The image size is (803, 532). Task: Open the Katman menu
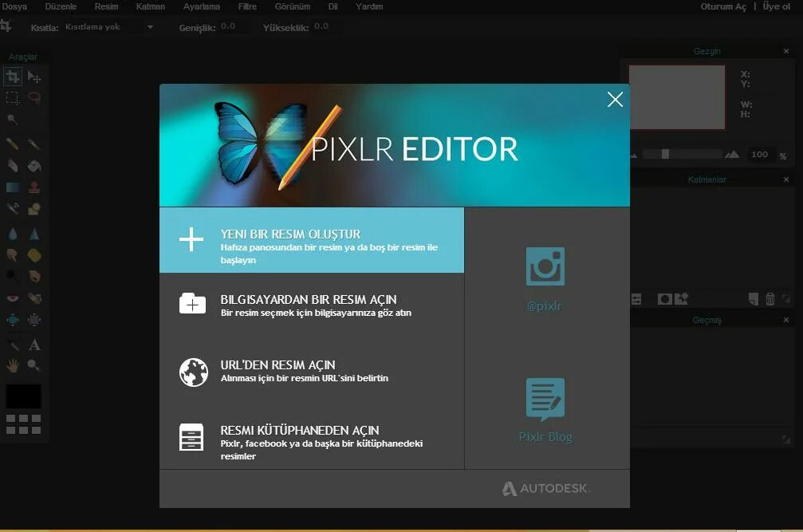pyautogui.click(x=150, y=6)
